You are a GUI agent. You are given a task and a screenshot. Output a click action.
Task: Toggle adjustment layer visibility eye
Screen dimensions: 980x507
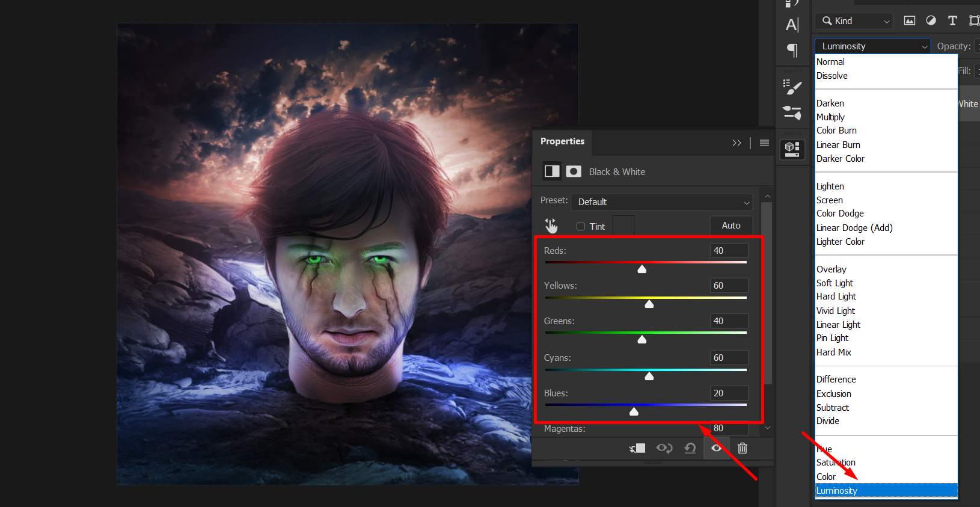716,448
